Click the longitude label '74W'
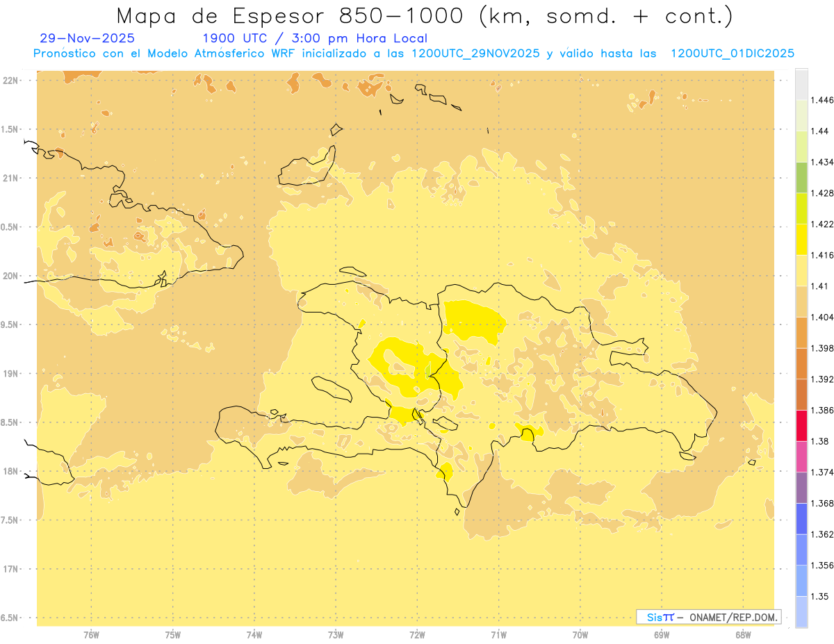This screenshot has height=644, width=834. pos(254,635)
